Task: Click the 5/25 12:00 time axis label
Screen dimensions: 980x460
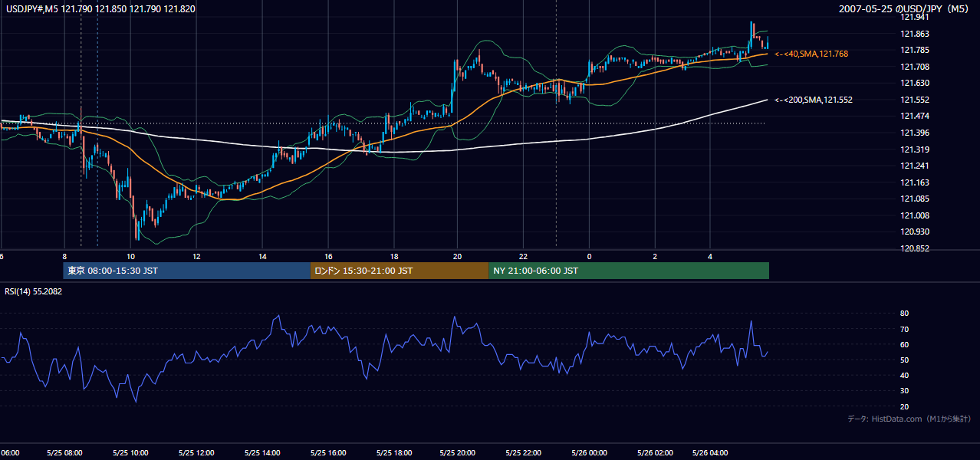Action: (x=196, y=453)
